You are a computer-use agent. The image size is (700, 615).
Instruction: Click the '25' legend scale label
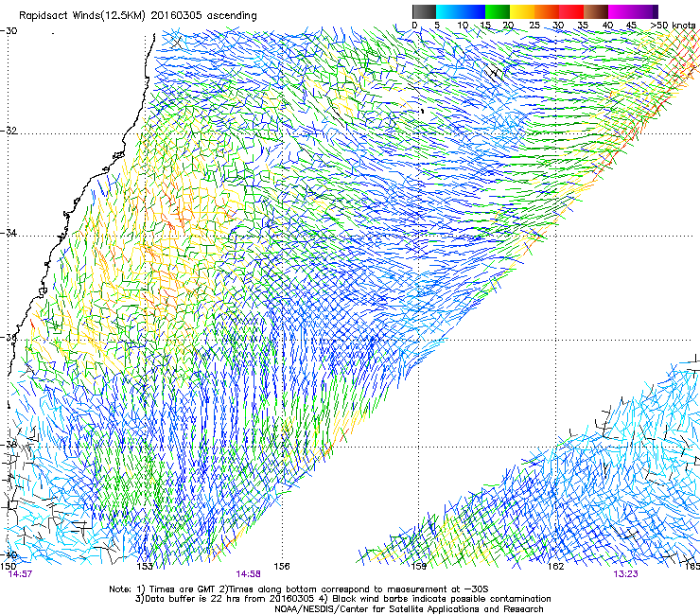point(534,25)
